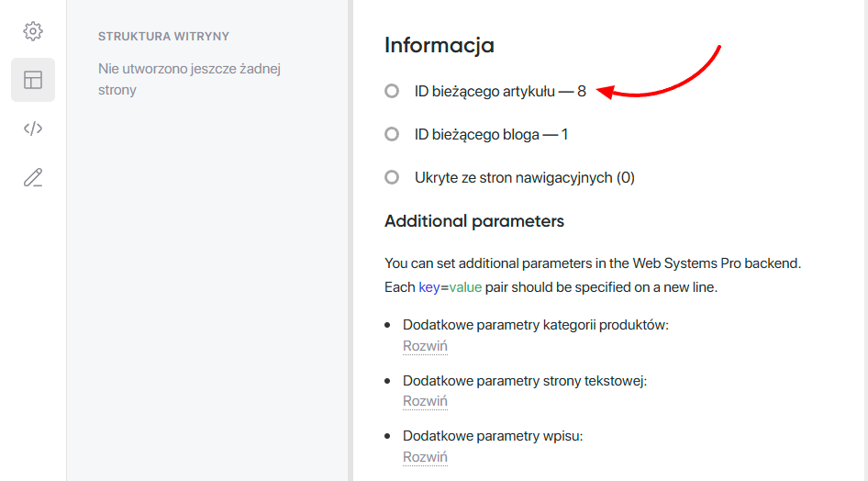Click the STRUKTURA WITRYNY panel header
The width and height of the screenshot is (868, 481).
163,37
